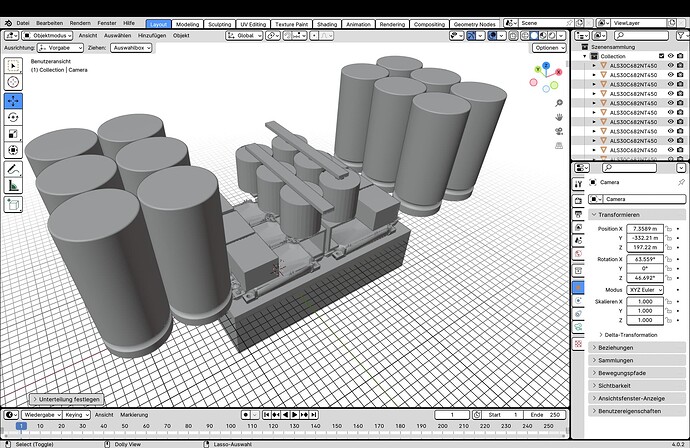The width and height of the screenshot is (690, 448).
Task: Hide Collection in viewport via eye icon
Action: tap(671, 56)
